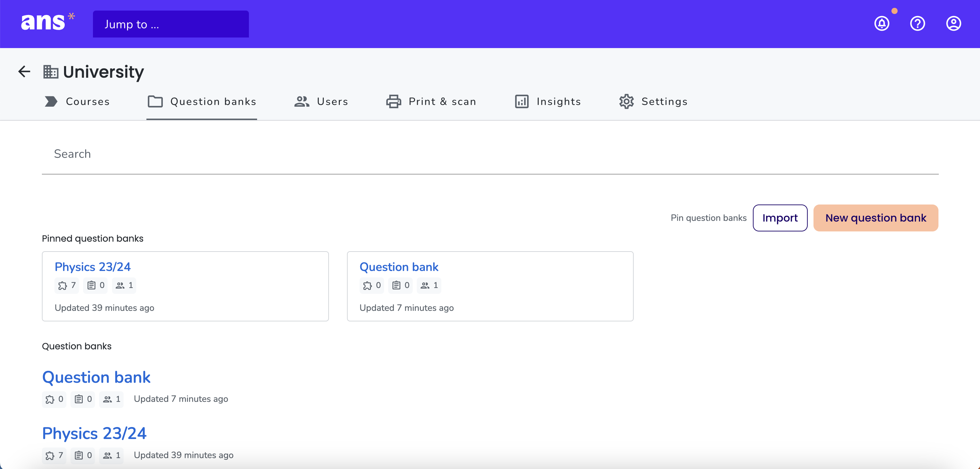The image size is (980, 469).
Task: Open Physics 23/24 in the list
Action: click(94, 434)
